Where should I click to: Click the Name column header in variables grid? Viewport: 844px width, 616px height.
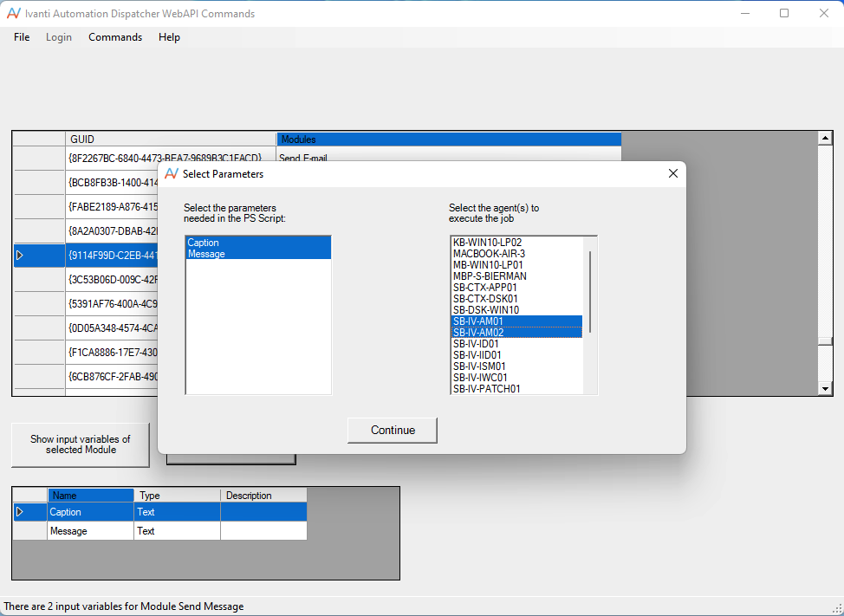pos(90,496)
